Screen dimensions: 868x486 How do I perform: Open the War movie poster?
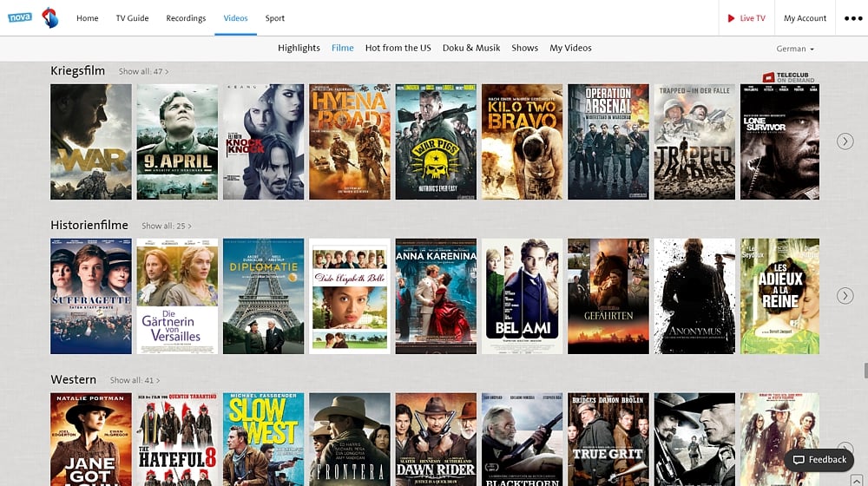click(91, 141)
